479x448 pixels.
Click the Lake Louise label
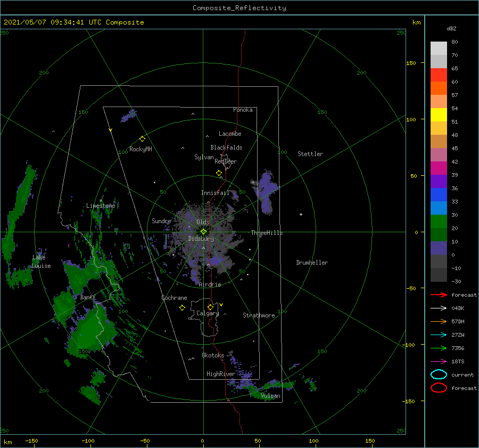pyautogui.click(x=42, y=262)
